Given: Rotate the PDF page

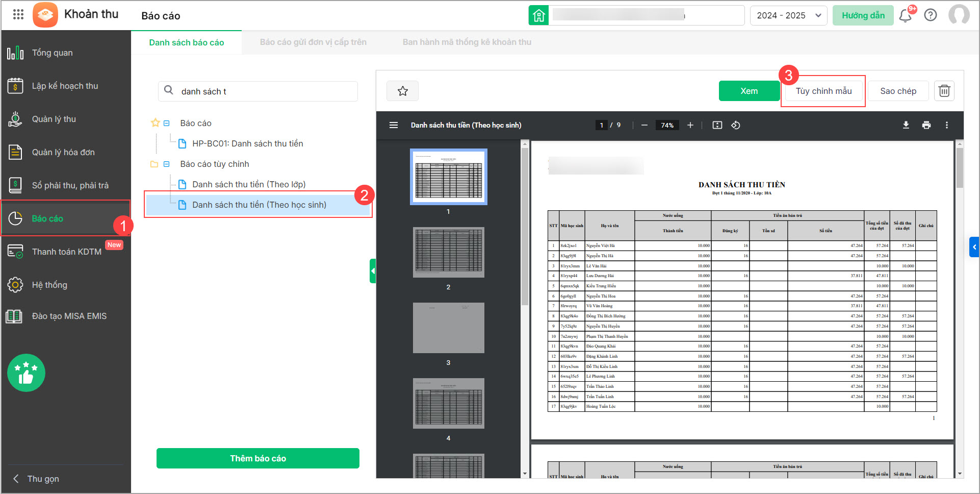Looking at the screenshot, I should coord(735,125).
